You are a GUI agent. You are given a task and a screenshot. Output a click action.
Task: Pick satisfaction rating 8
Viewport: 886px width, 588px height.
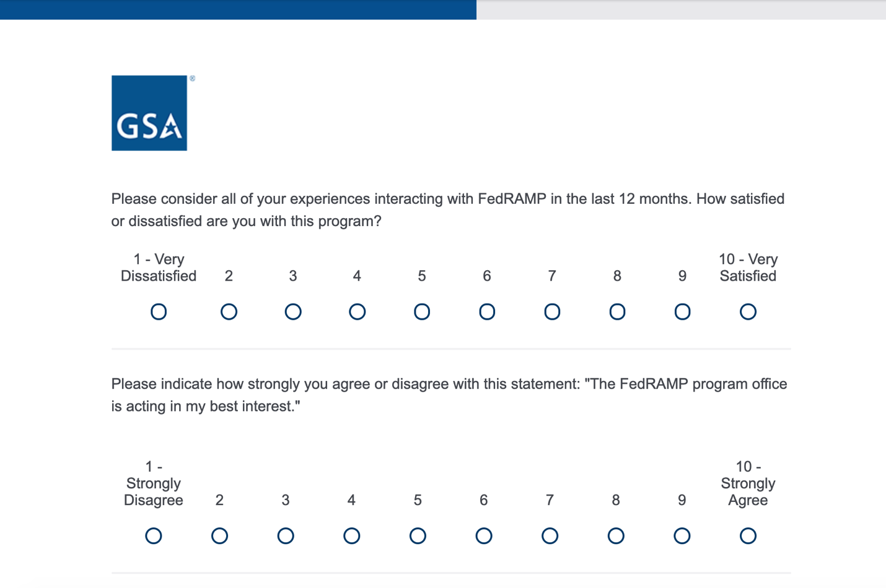pos(617,312)
